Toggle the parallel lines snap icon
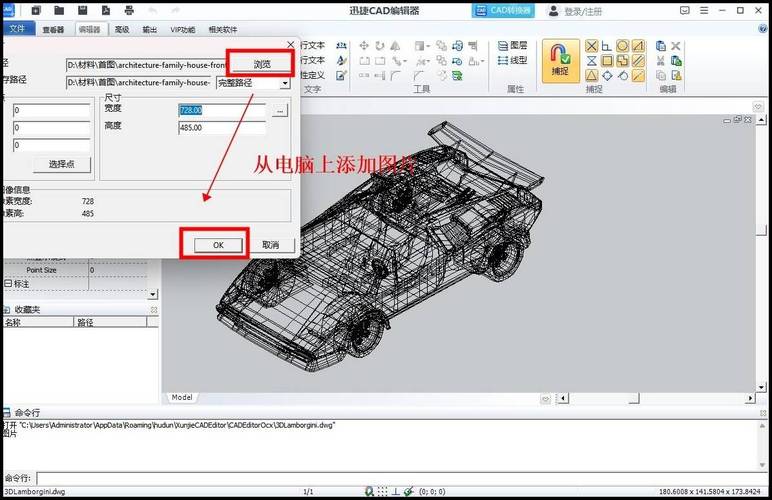 (638, 61)
